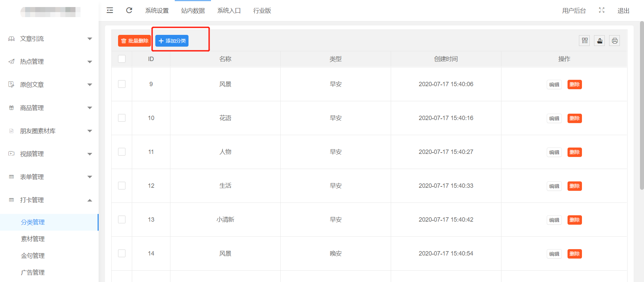
Task: Expand the 原创文章 menu arrow
Action: [x=90, y=85]
